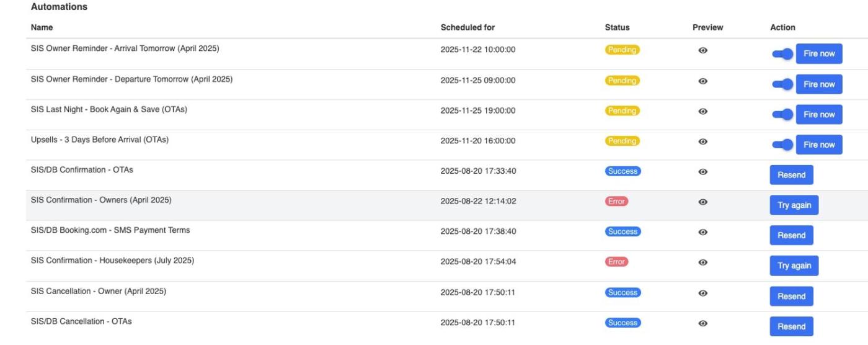Fire now the Arrival Tomorrow reminder
The image size is (868, 345).
click(818, 54)
